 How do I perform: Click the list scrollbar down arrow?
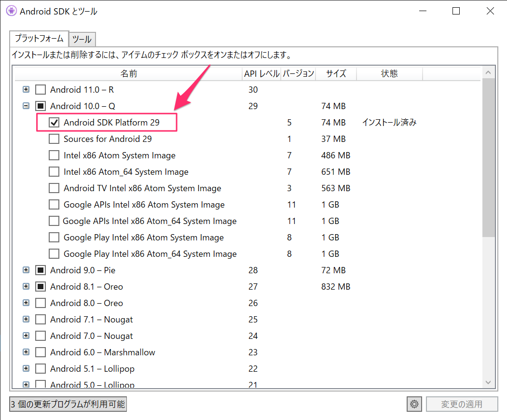click(x=488, y=382)
